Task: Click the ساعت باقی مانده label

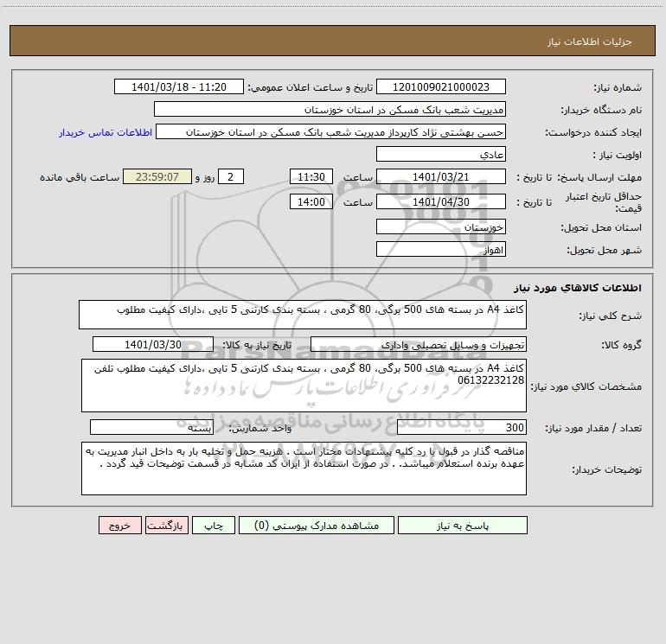Action: coord(80,177)
